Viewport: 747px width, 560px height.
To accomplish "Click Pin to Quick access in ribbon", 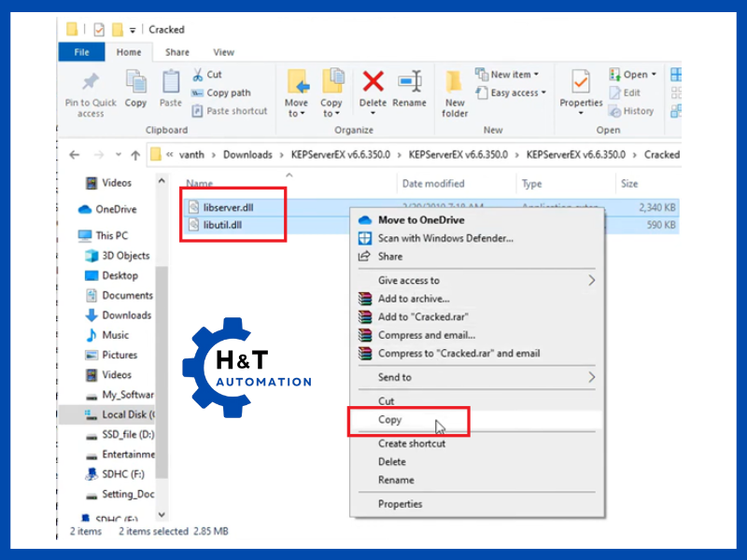I will (x=91, y=93).
